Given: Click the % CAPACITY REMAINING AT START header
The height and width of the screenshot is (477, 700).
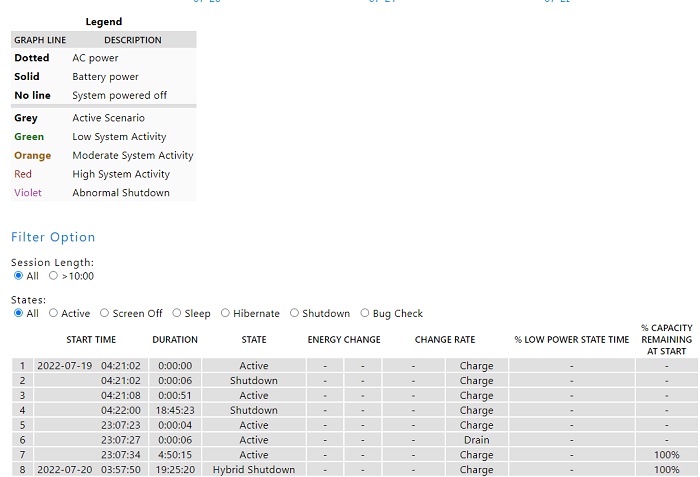Looking at the screenshot, I should tap(667, 339).
